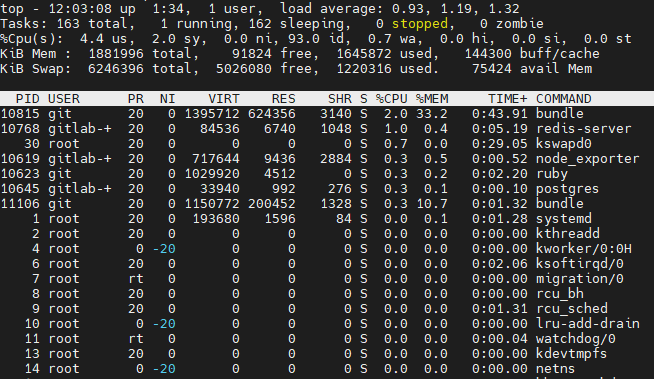This screenshot has height=379, width=654.
Task: Click the %MEM column header
Action: [432, 99]
